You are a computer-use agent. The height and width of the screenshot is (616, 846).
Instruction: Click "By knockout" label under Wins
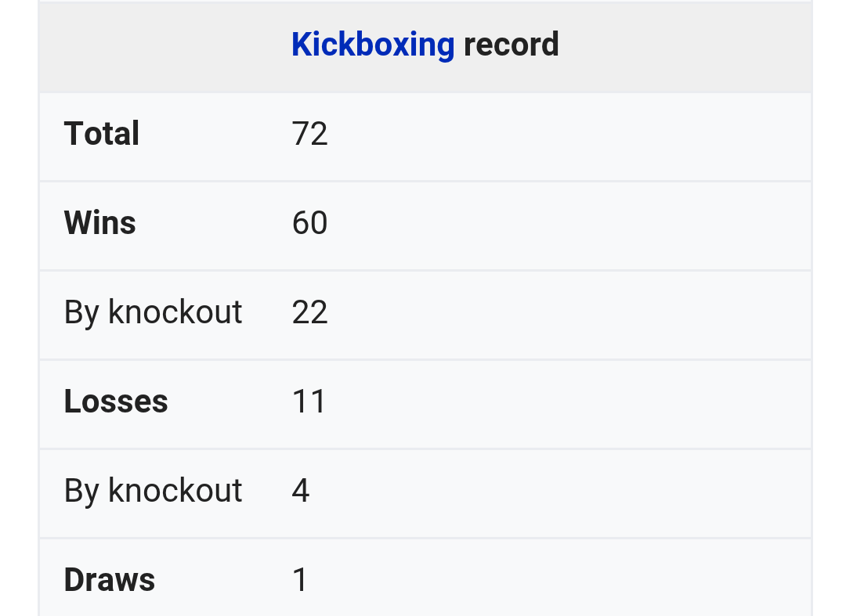[x=154, y=312]
